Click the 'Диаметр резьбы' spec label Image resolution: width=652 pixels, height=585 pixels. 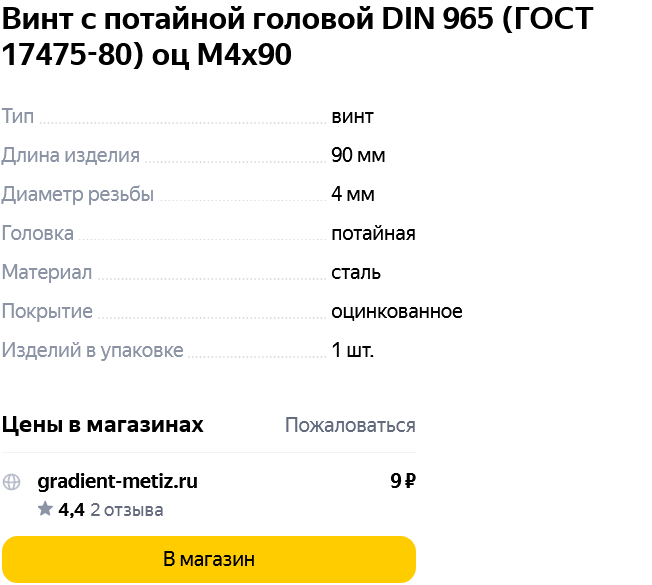tap(78, 194)
